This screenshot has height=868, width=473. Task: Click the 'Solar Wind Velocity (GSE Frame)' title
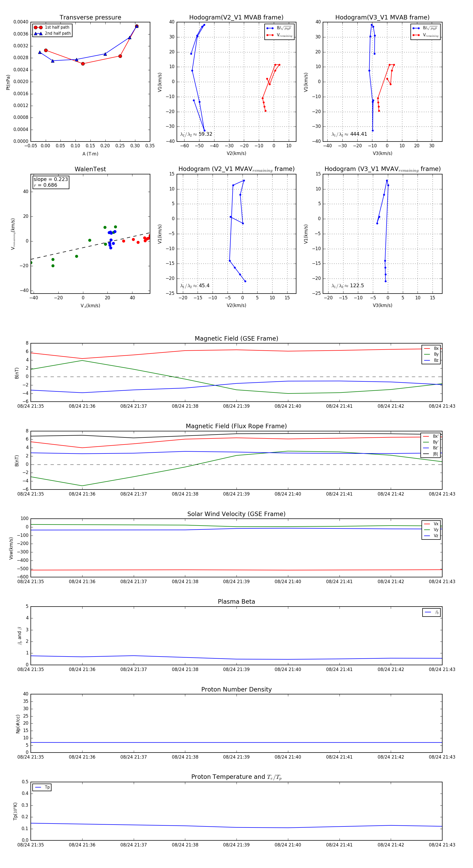(236, 514)
